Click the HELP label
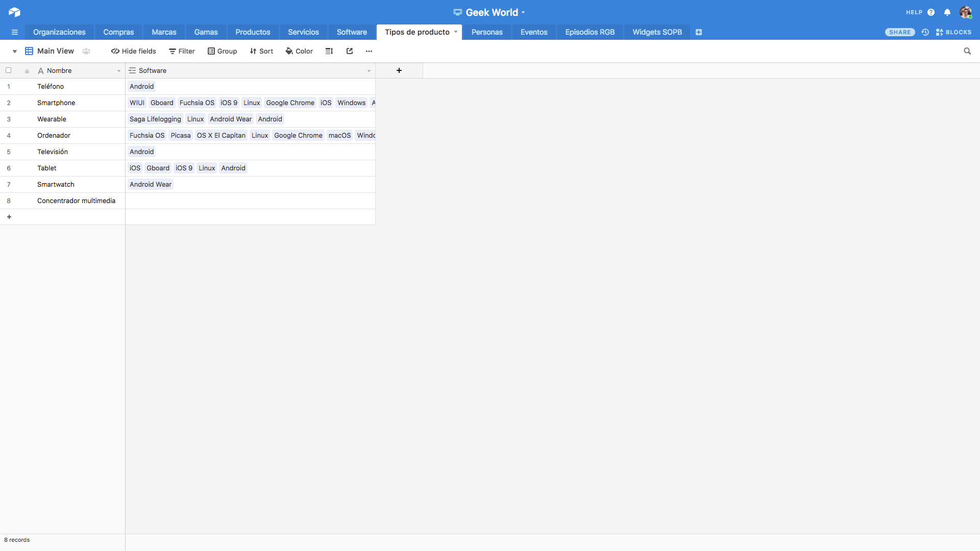This screenshot has width=980, height=551. pyautogui.click(x=914, y=12)
